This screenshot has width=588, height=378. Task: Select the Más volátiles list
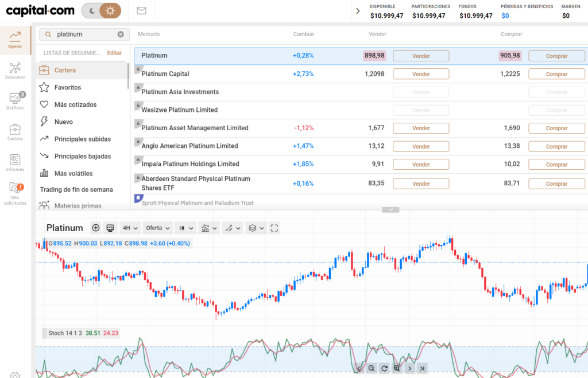click(x=82, y=173)
